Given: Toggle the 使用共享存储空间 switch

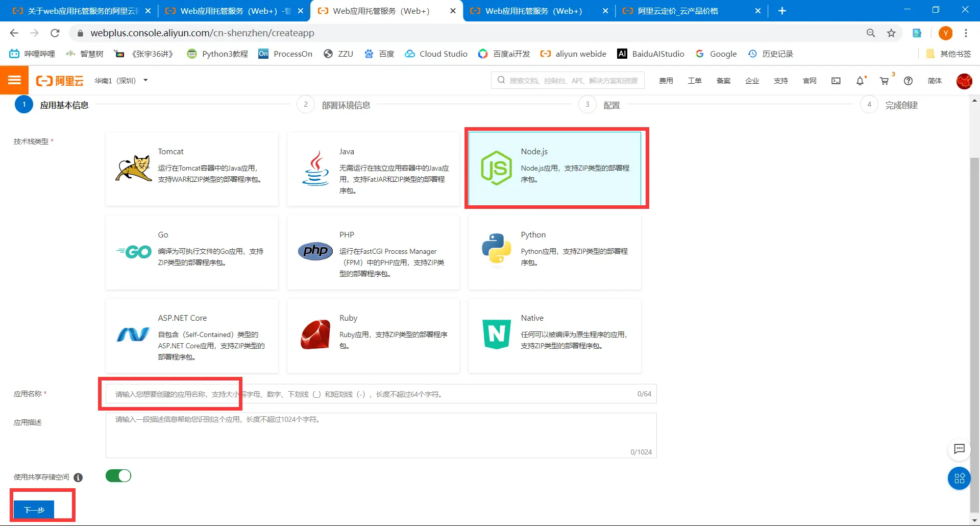Looking at the screenshot, I should click(118, 476).
